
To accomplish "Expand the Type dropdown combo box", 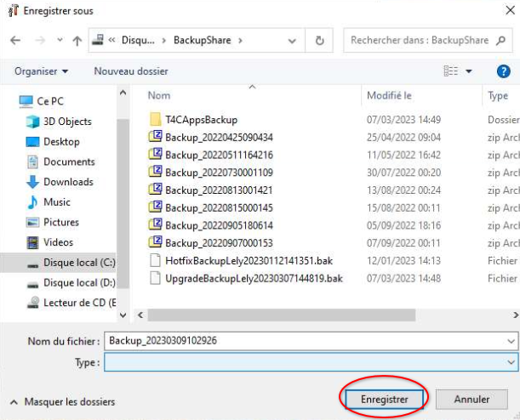I will point(510,362).
